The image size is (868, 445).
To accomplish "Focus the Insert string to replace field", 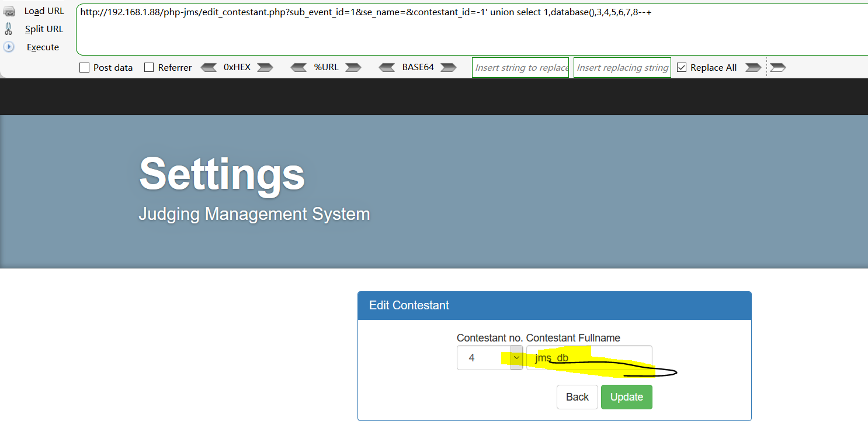I will pyautogui.click(x=520, y=67).
